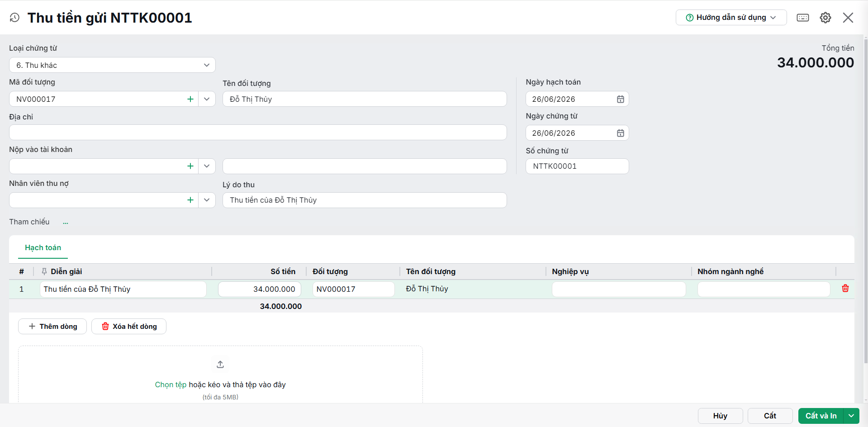
Task: Click the Lý do thu field
Action: click(x=365, y=200)
